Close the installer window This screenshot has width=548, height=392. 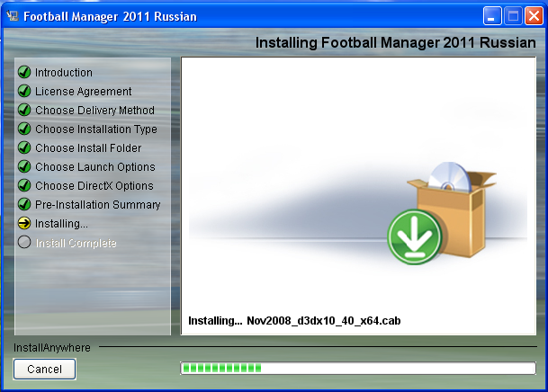534,15
